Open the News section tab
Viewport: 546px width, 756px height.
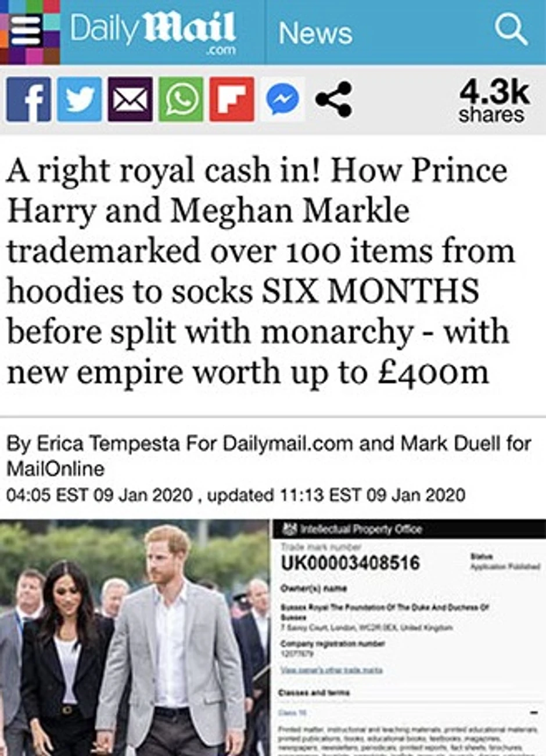(315, 33)
